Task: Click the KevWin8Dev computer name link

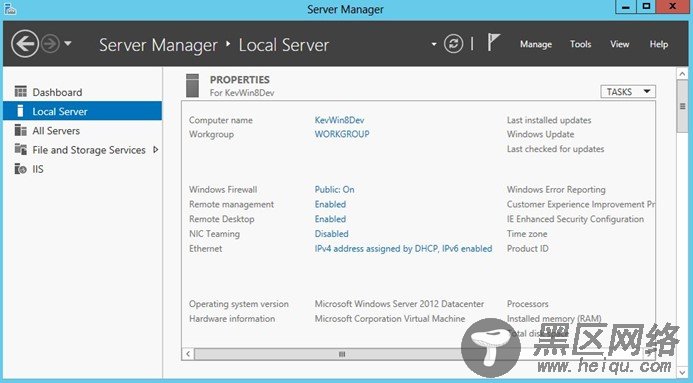Action: pos(339,120)
